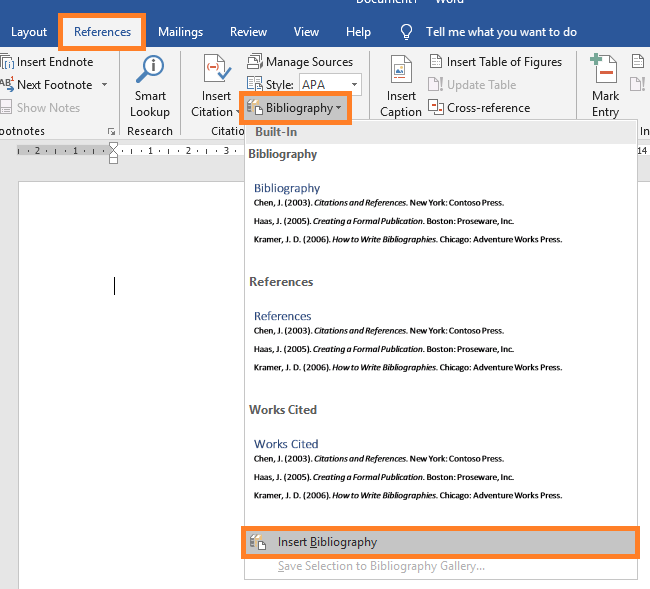Image resolution: width=650 pixels, height=589 pixels.
Task: Click in the document page at the text cursor
Action: pyautogui.click(x=114, y=286)
